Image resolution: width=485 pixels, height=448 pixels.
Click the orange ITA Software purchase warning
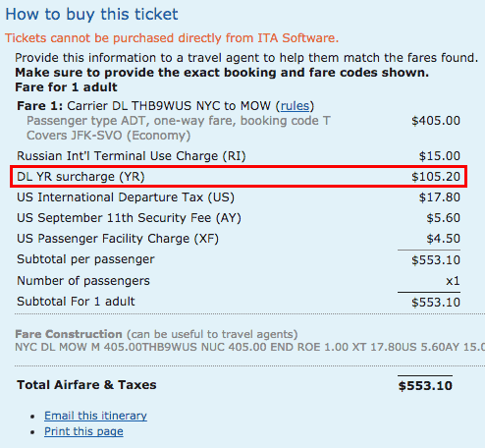click(x=172, y=38)
